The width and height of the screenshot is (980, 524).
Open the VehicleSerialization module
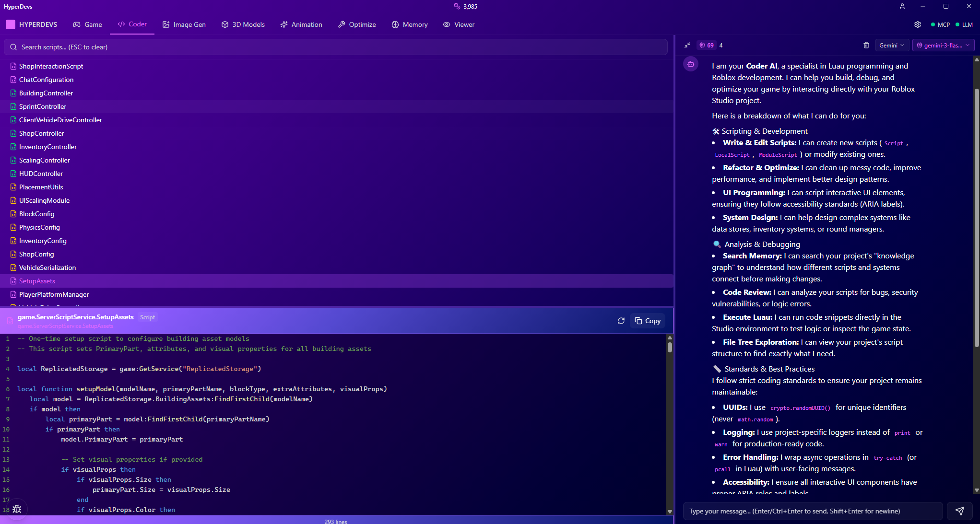pyautogui.click(x=336, y=268)
